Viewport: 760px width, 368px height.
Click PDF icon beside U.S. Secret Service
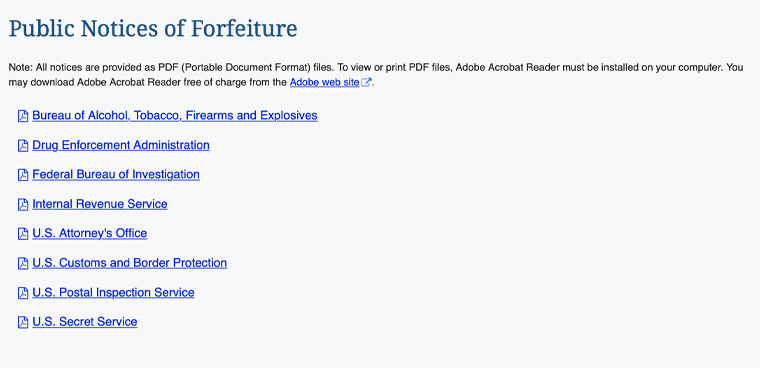(x=23, y=322)
